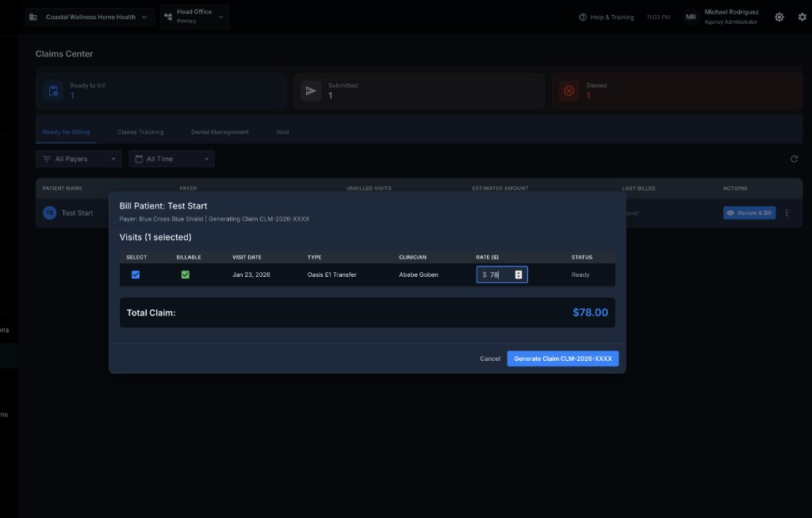
Task: Click the Help & Training link
Action: 606,17
